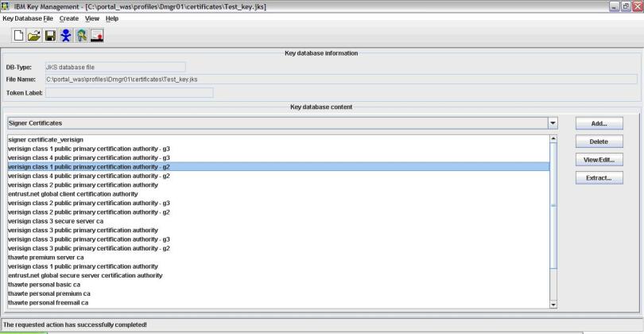Select 'verisign class 3 public primary certification authority - g3'
Image resolution: width=644 pixels, height=334 pixels.
coord(278,239)
